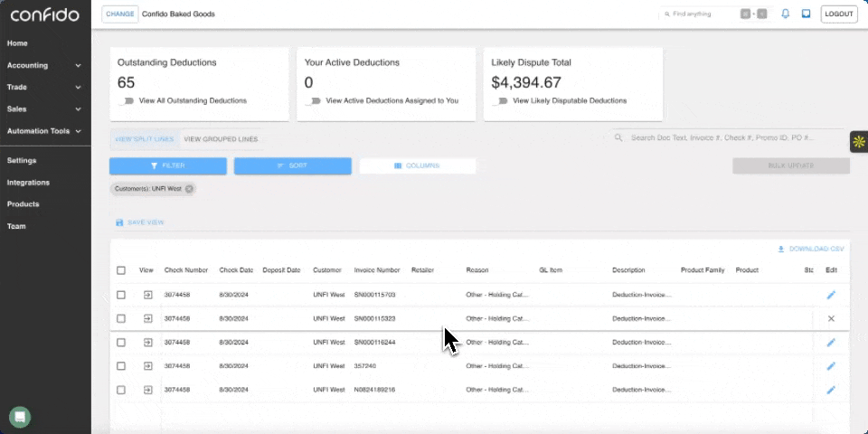Viewport: 868px width, 434px height.
Task: Check the box for invoice 357240
Action: [121, 366]
